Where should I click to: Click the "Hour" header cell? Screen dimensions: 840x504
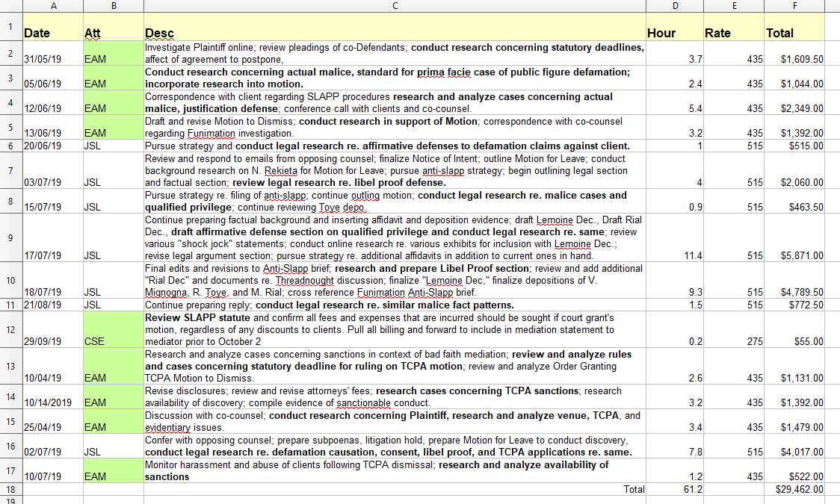point(674,27)
